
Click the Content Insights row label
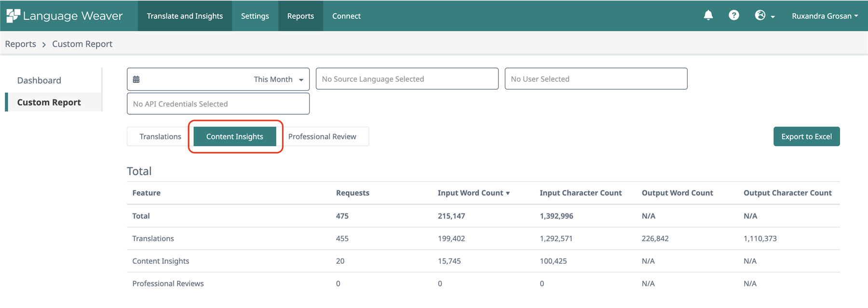[x=161, y=261]
